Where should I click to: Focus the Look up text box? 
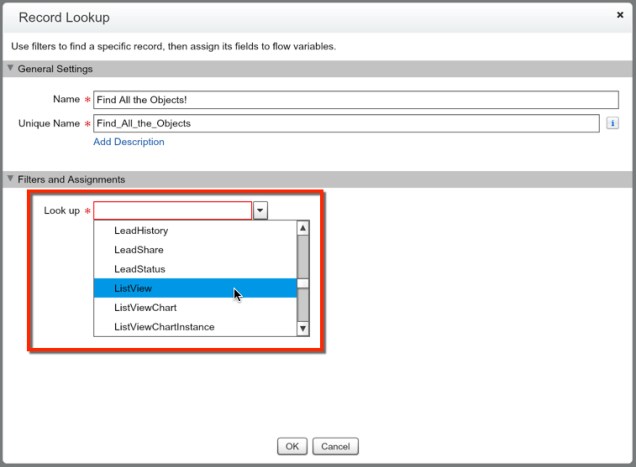point(172,211)
